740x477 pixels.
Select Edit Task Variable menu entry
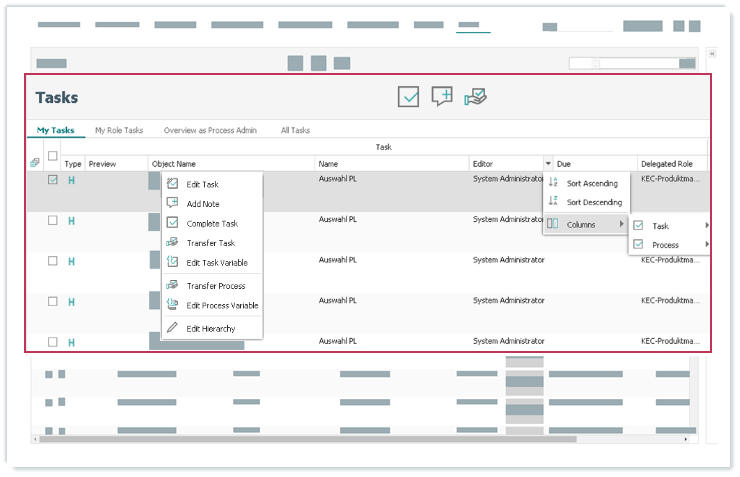(x=212, y=263)
